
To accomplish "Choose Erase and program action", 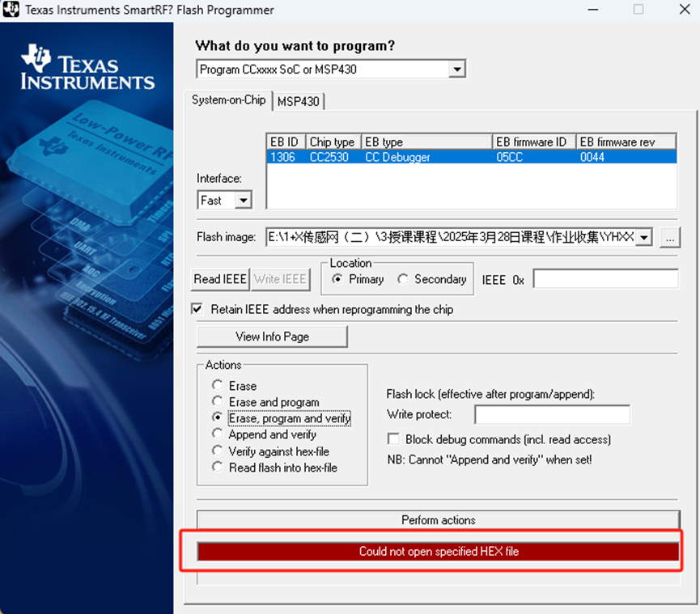I will tap(217, 402).
